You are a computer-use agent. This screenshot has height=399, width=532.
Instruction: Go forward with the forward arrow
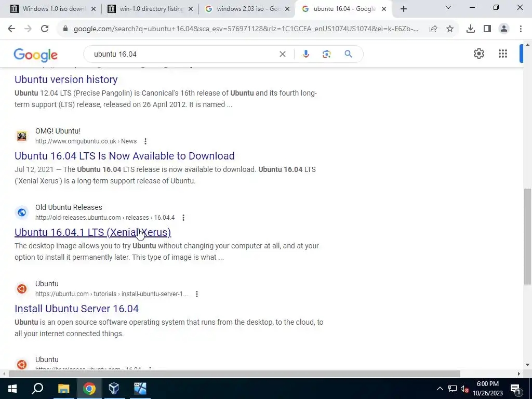click(x=28, y=29)
